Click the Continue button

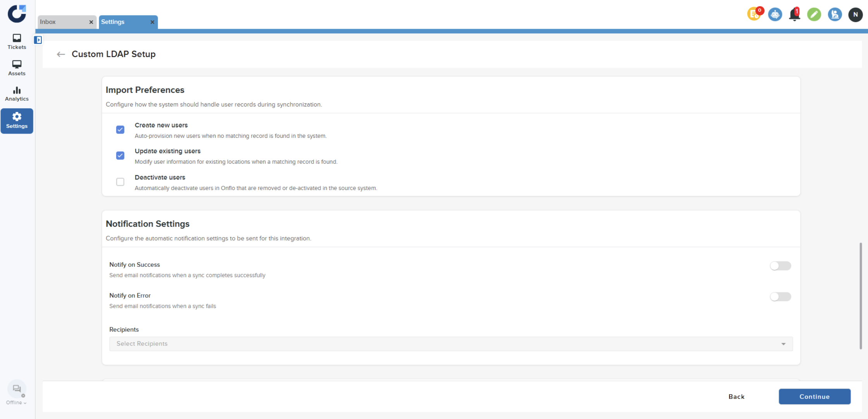tap(815, 397)
